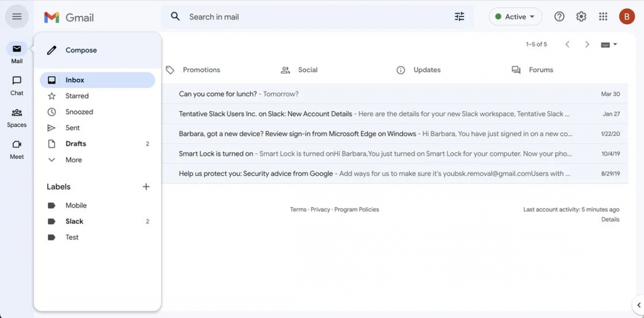Click the Gmail logo

(x=69, y=18)
